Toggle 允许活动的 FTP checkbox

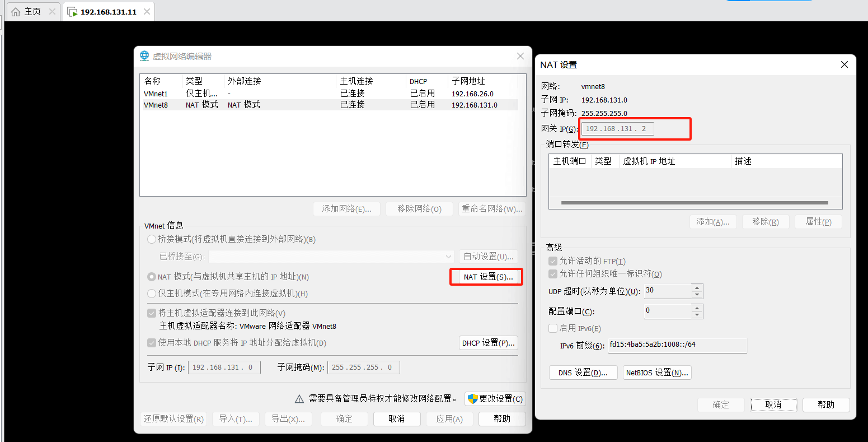[553, 261]
